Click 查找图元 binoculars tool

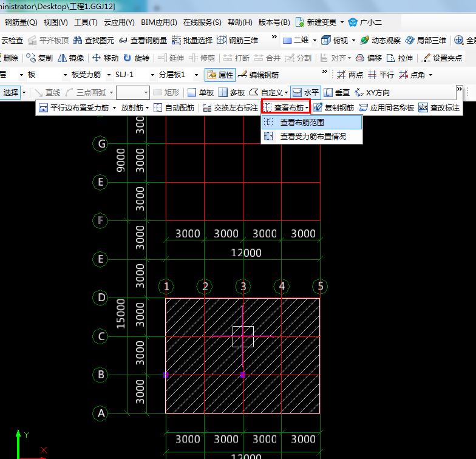(93, 40)
